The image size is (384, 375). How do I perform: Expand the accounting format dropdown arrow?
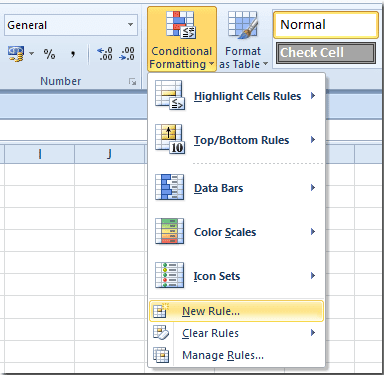point(31,54)
